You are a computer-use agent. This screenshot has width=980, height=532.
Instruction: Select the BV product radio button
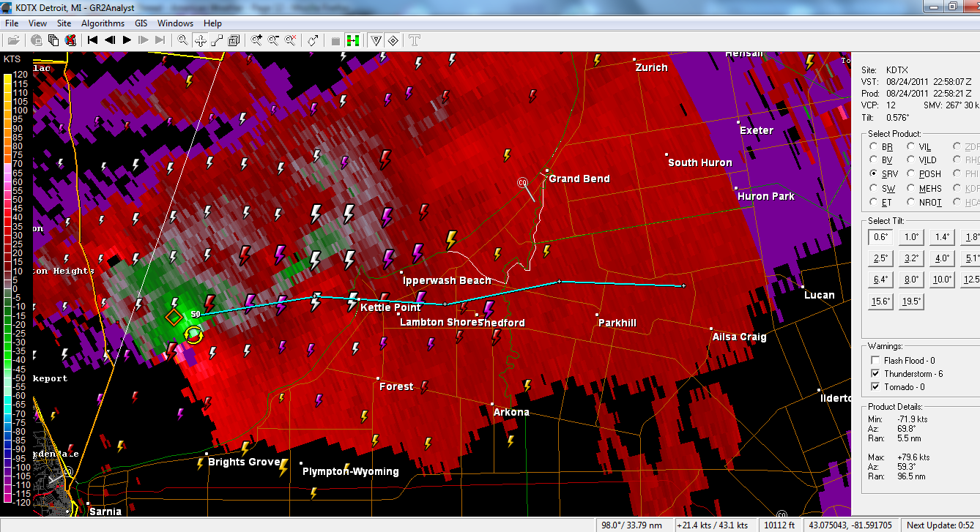click(x=873, y=160)
